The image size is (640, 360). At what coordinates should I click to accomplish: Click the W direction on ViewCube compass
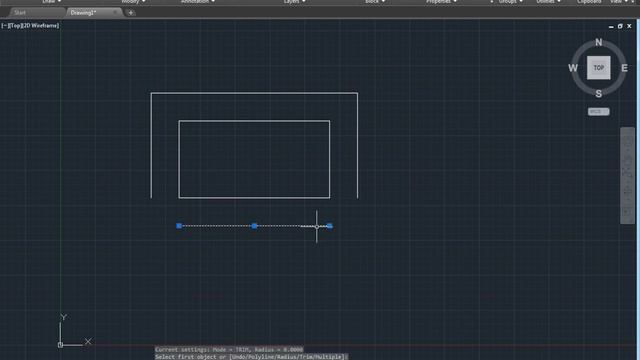[573, 68]
